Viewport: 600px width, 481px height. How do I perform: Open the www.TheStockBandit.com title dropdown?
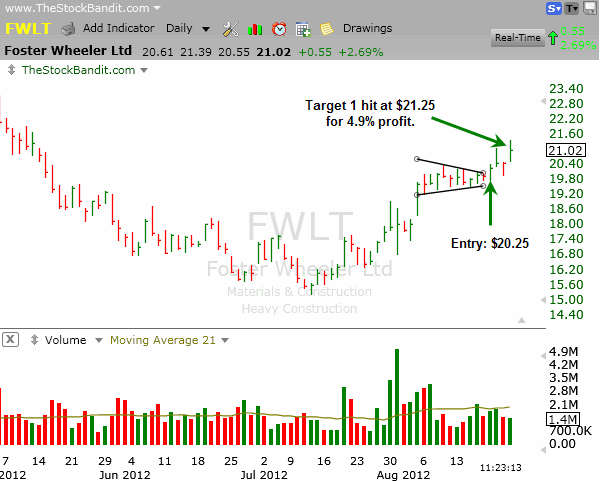(x=157, y=8)
